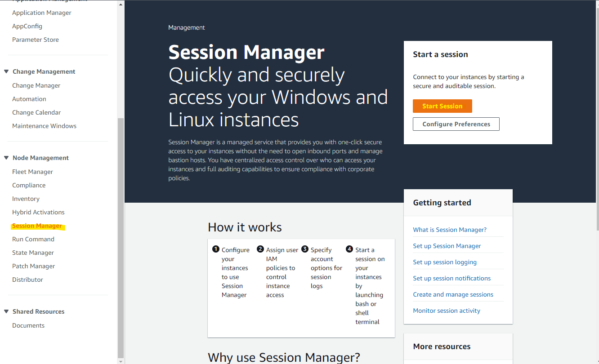Collapse the Node Management section triangle
599x364 pixels.
6,158
